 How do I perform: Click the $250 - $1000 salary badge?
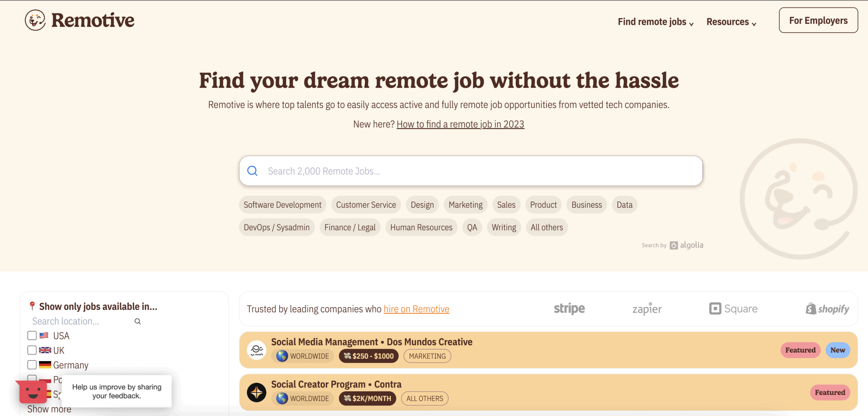coord(369,356)
